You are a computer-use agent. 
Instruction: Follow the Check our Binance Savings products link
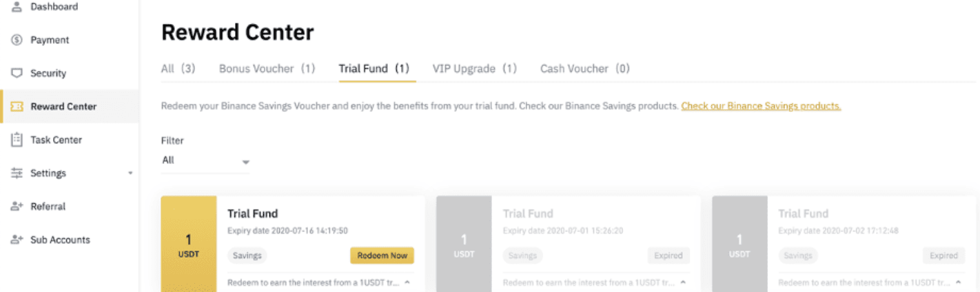(761, 106)
